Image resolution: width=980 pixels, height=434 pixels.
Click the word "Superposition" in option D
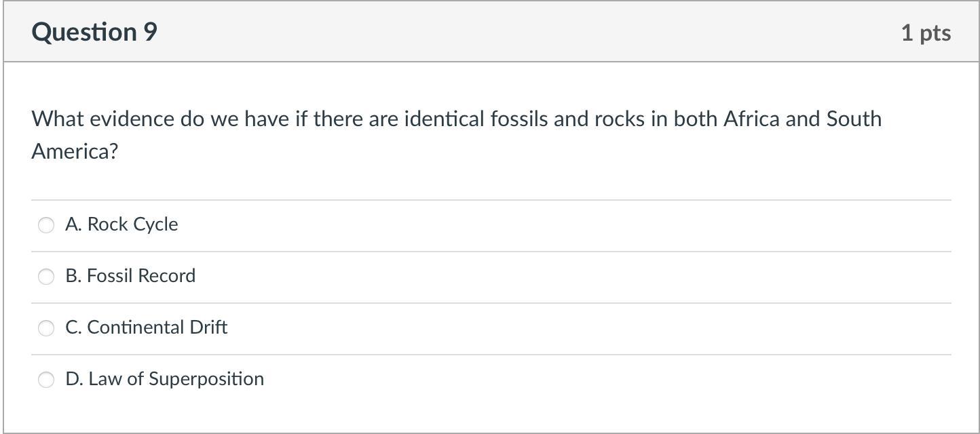point(206,379)
